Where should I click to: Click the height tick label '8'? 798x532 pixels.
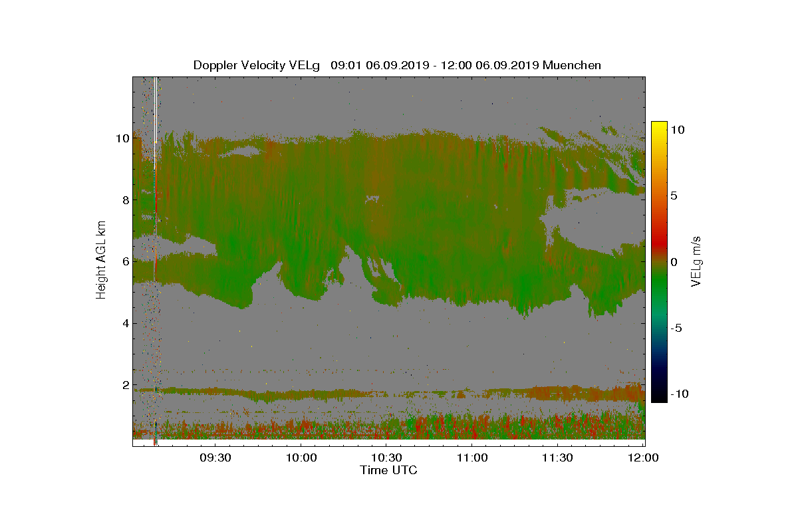click(x=125, y=200)
